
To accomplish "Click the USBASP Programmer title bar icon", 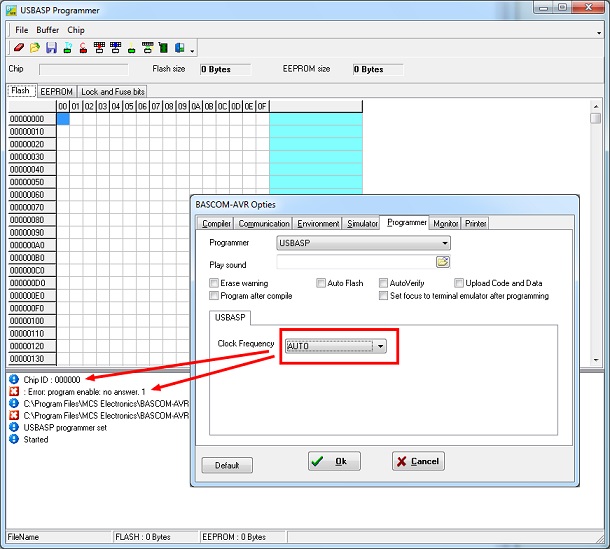I will click(12, 11).
